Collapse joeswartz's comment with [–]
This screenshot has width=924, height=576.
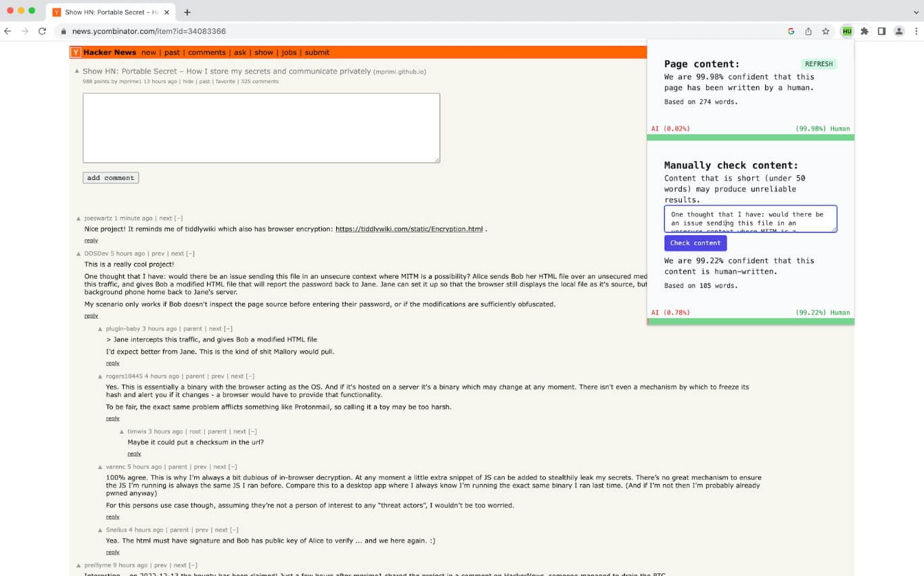coord(179,218)
